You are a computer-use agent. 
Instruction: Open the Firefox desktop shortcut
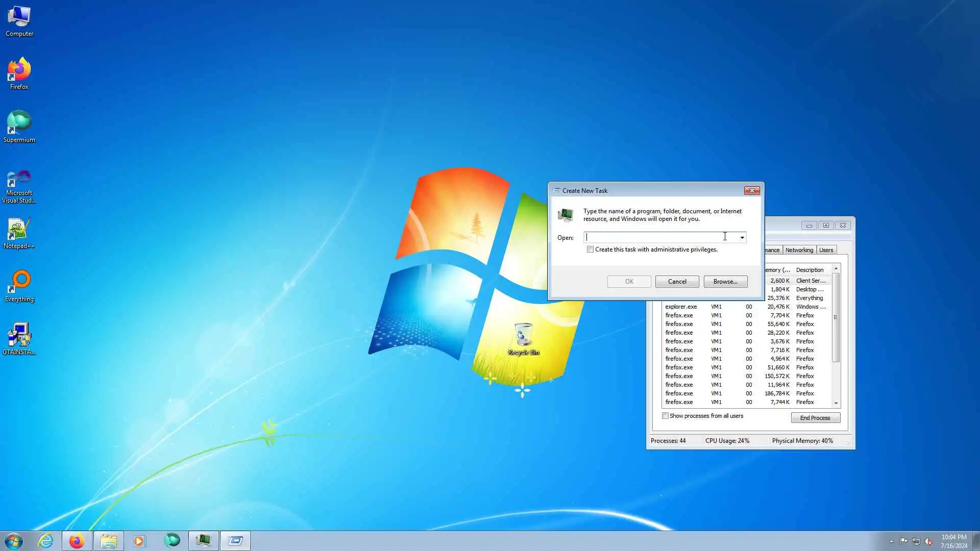point(19,71)
